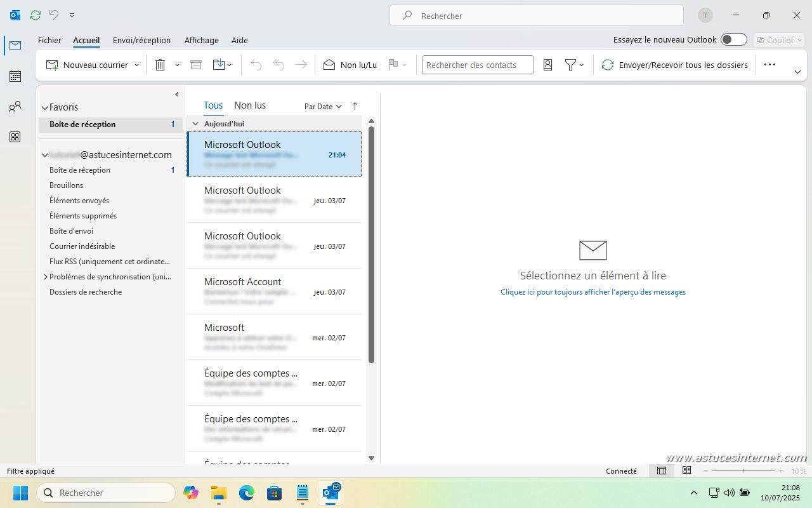Open the Microsoft Account message

[x=274, y=291]
